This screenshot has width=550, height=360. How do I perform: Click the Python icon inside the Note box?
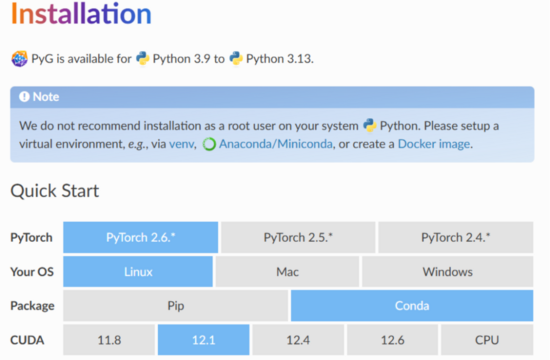(369, 125)
